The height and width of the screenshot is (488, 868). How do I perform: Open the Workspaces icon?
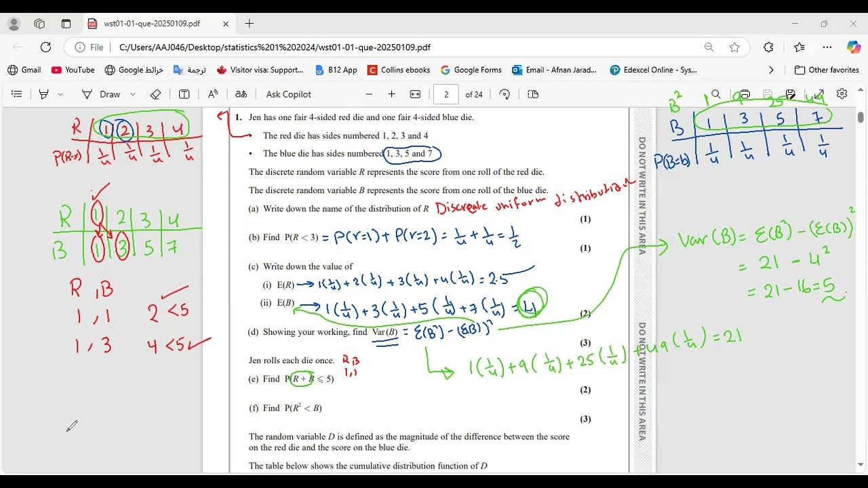tap(39, 24)
